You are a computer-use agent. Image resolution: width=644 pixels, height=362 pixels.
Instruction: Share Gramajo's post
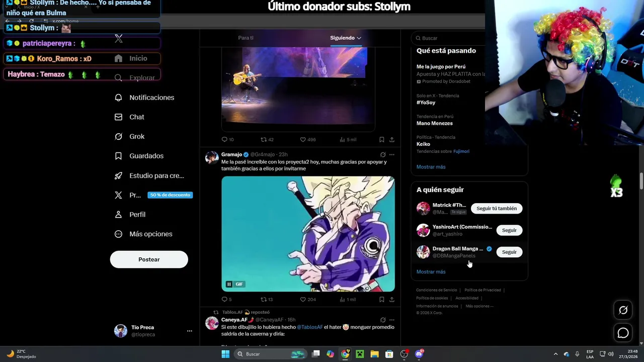(x=392, y=299)
